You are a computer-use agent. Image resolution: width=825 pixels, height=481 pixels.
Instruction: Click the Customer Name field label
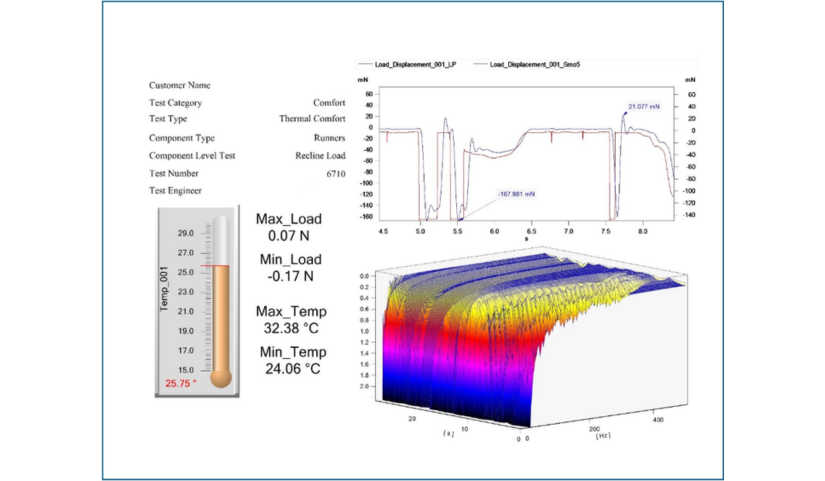click(x=179, y=85)
